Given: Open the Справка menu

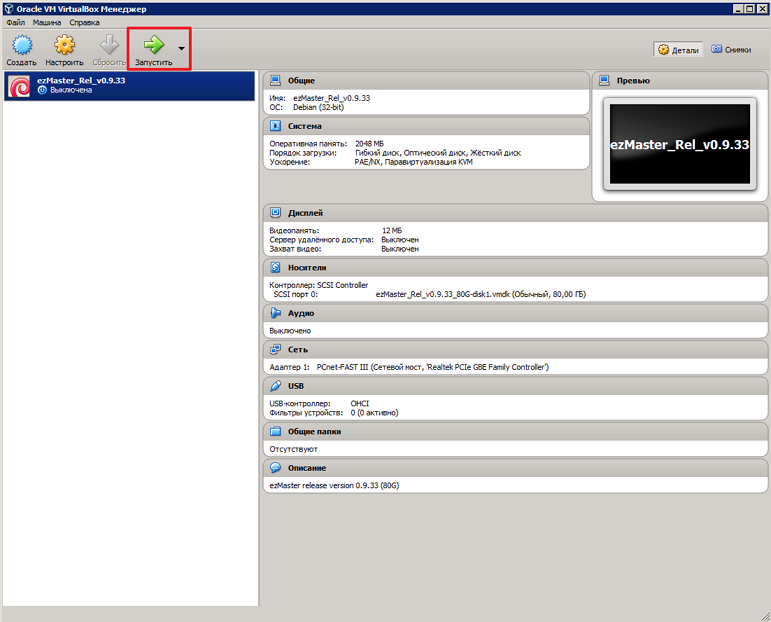Looking at the screenshot, I should point(84,23).
